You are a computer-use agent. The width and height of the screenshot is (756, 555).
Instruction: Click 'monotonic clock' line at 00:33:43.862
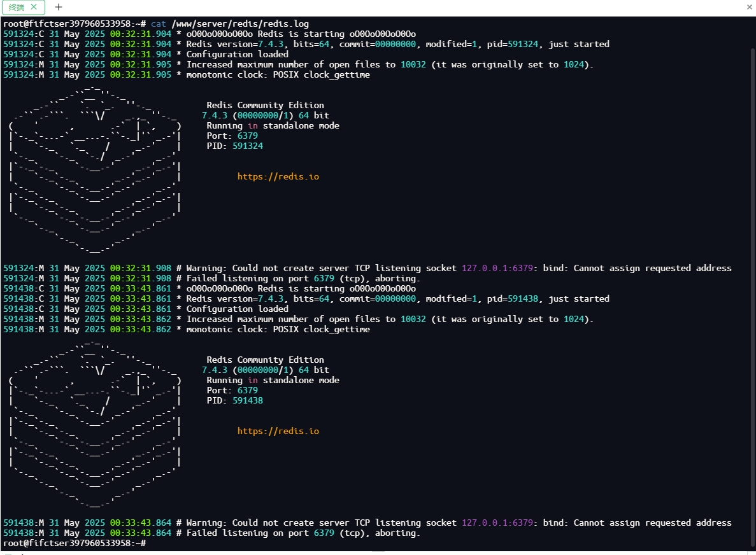(x=187, y=330)
